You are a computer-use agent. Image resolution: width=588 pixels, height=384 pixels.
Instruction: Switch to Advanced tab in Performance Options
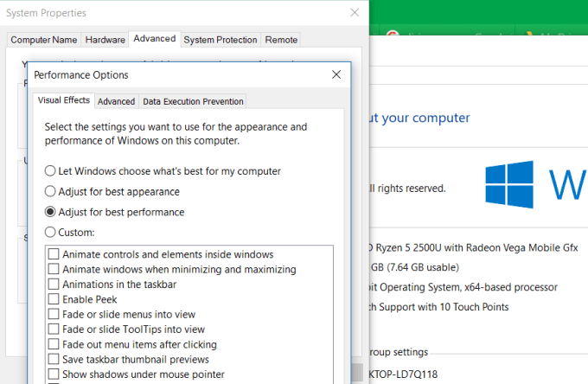[x=116, y=101]
